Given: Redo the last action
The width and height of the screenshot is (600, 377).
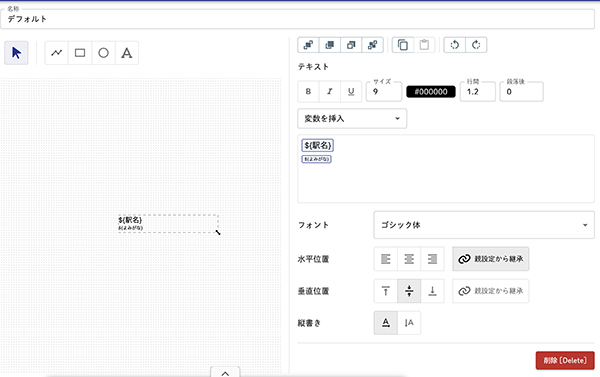Looking at the screenshot, I should click(476, 45).
